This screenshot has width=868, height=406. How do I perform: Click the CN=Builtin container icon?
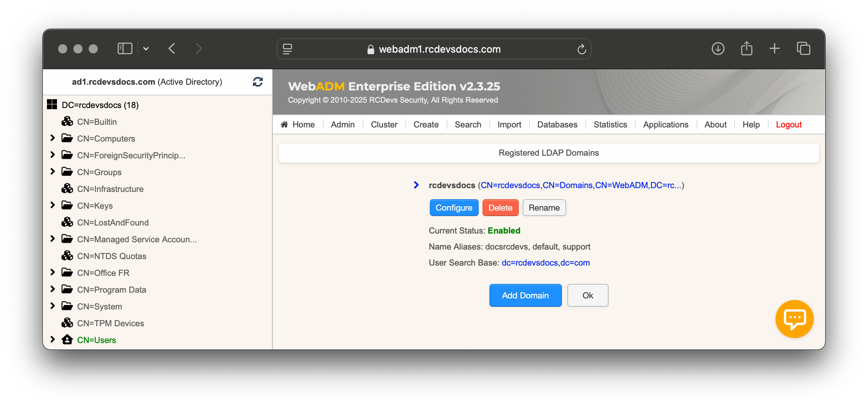tap(67, 122)
